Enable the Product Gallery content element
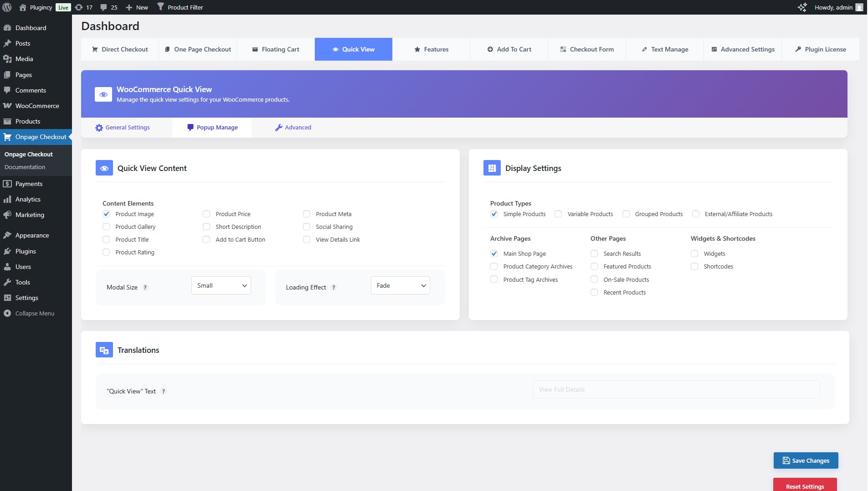This screenshot has height=491, width=868. (x=106, y=227)
